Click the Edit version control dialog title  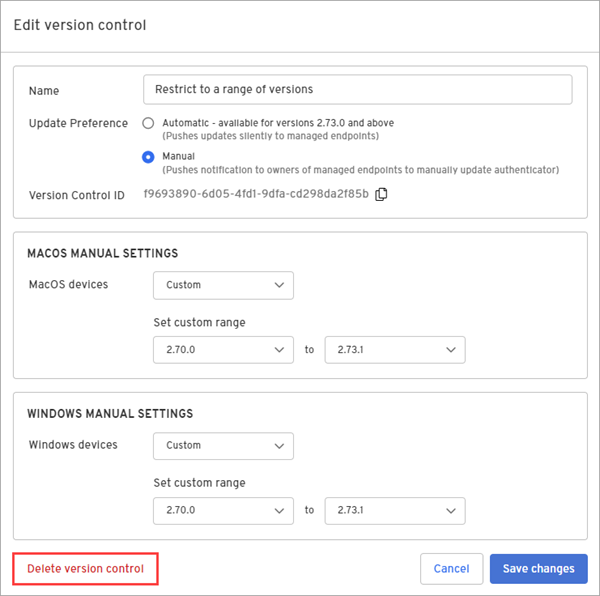pos(80,25)
